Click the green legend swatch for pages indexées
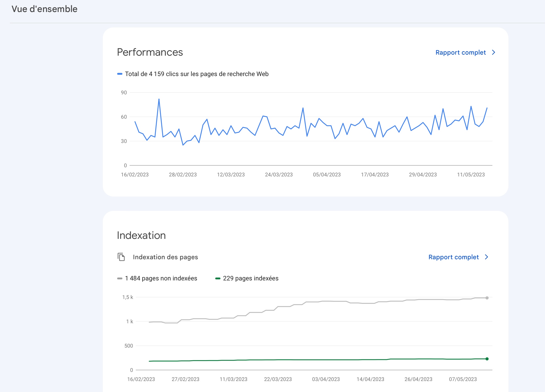 tap(218, 279)
